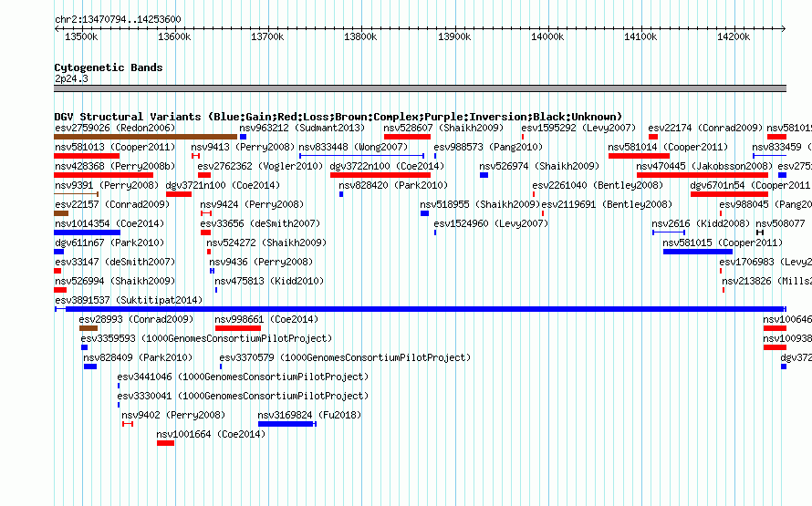This screenshot has width=812, height=506.
Task: Click the dgv3721n100 (Coe2014) label
Action: click(223, 185)
